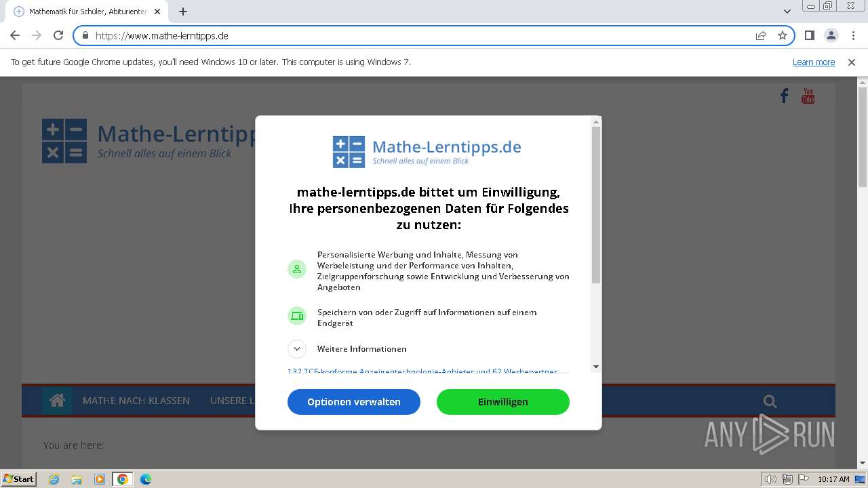
Task: Click the consent dialog scrollbar down arrow
Action: (x=596, y=367)
